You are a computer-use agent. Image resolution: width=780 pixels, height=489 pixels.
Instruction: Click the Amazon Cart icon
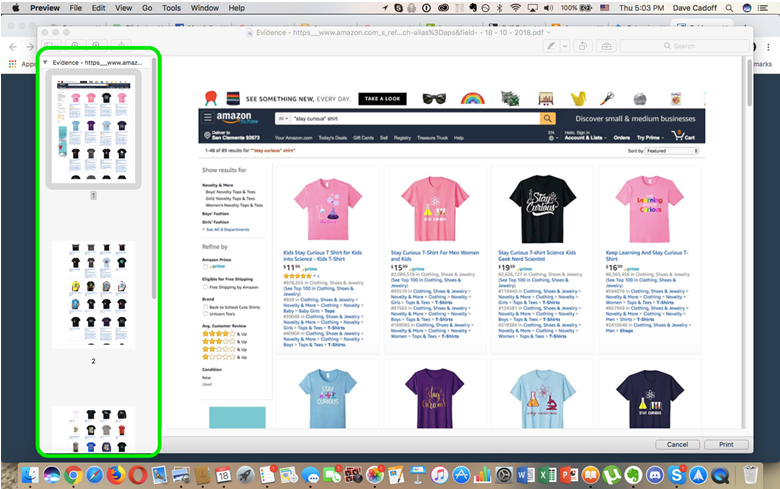coord(683,135)
